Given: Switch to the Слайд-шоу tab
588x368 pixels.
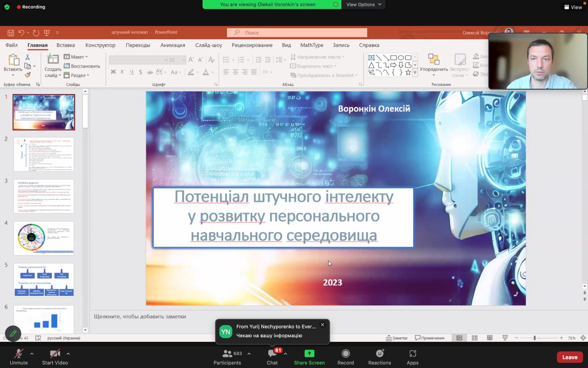Looking at the screenshot, I should tap(209, 45).
